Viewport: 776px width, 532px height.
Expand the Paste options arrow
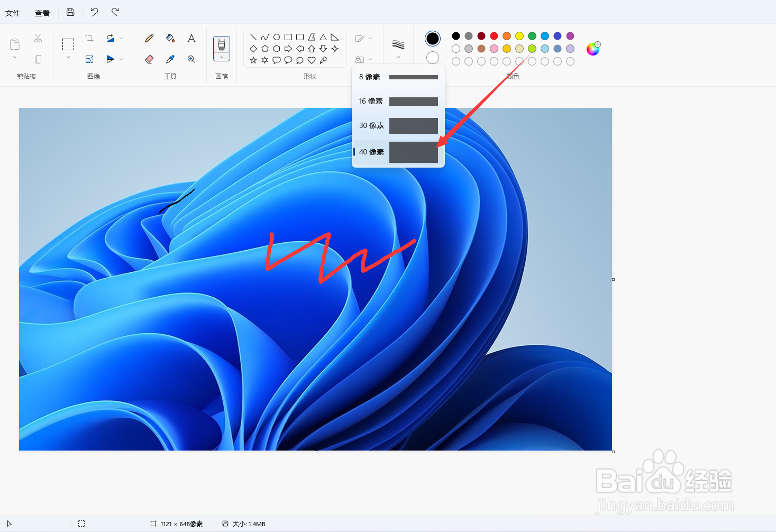pos(15,57)
